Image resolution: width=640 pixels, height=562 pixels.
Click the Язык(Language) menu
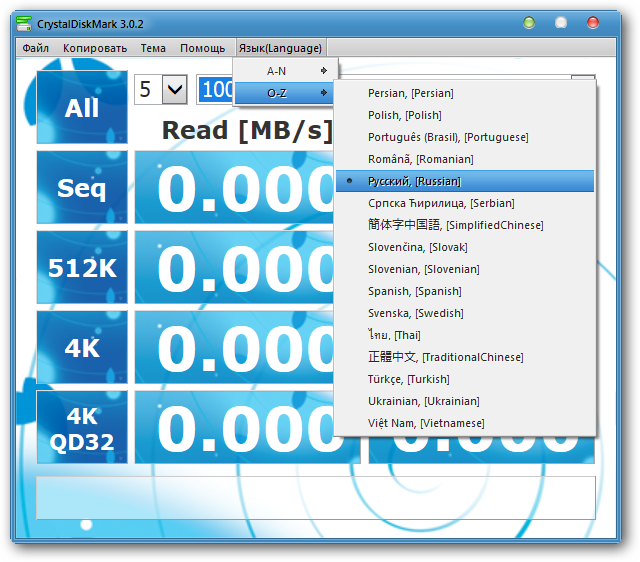click(280, 48)
